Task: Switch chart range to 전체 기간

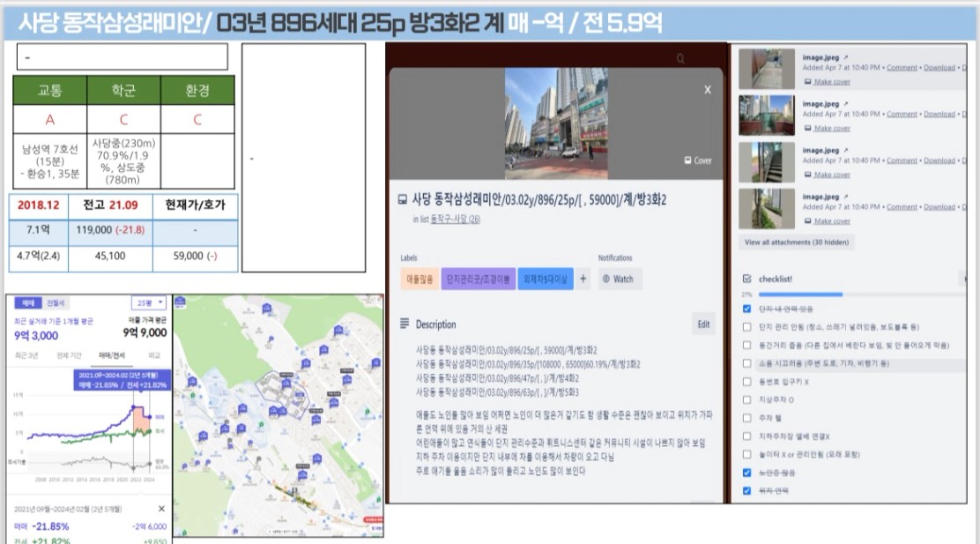Action: coord(69,355)
